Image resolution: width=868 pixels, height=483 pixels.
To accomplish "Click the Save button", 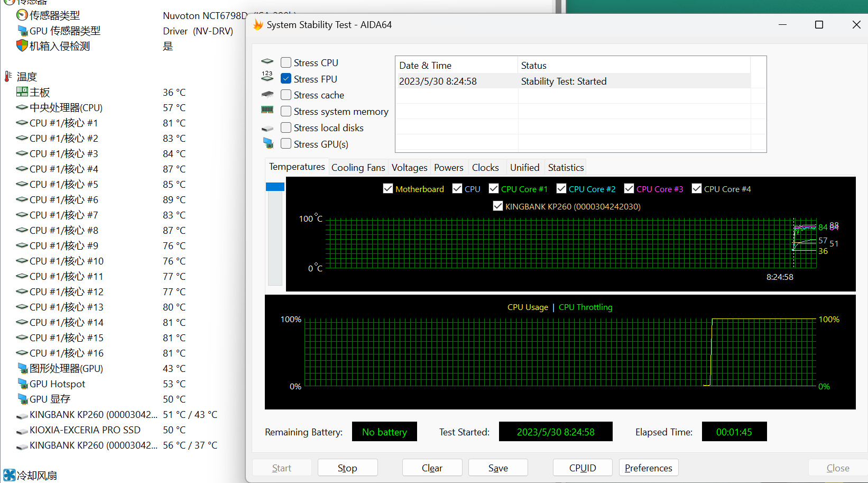I will [498, 468].
